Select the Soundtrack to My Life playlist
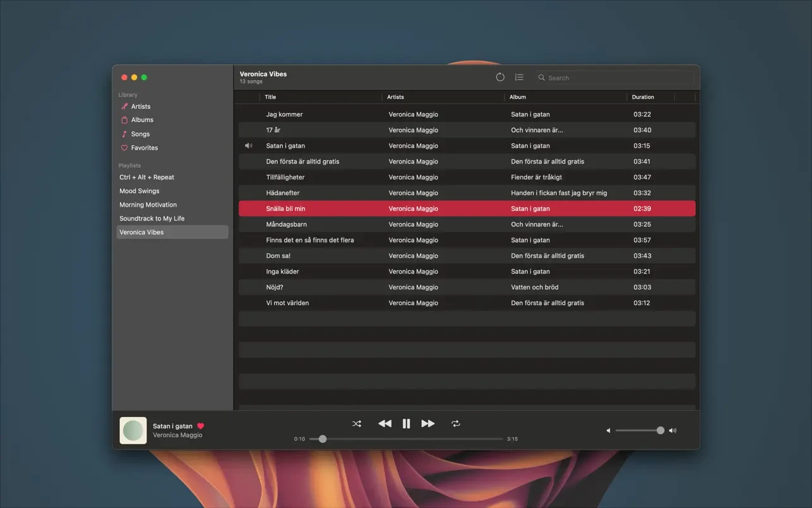 [x=152, y=219]
